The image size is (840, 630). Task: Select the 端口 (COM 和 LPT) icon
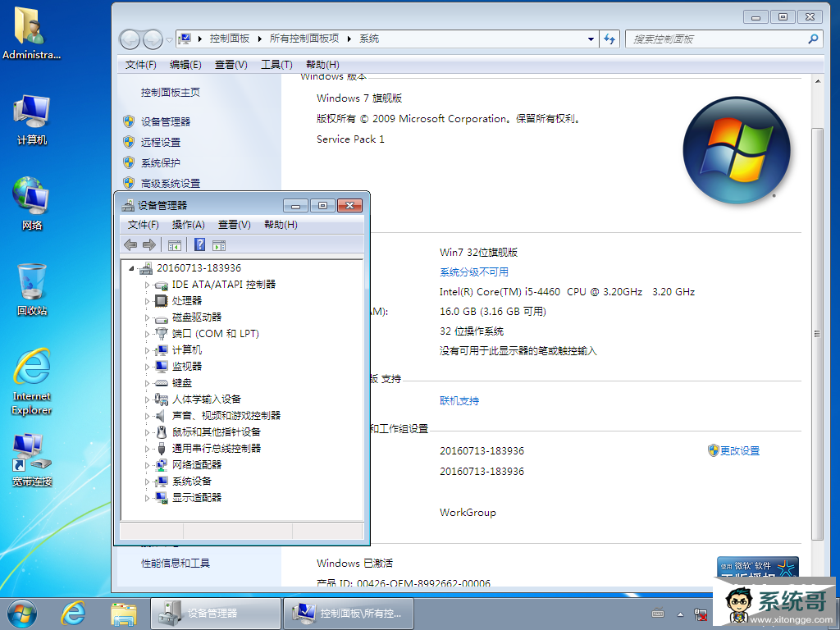point(162,334)
